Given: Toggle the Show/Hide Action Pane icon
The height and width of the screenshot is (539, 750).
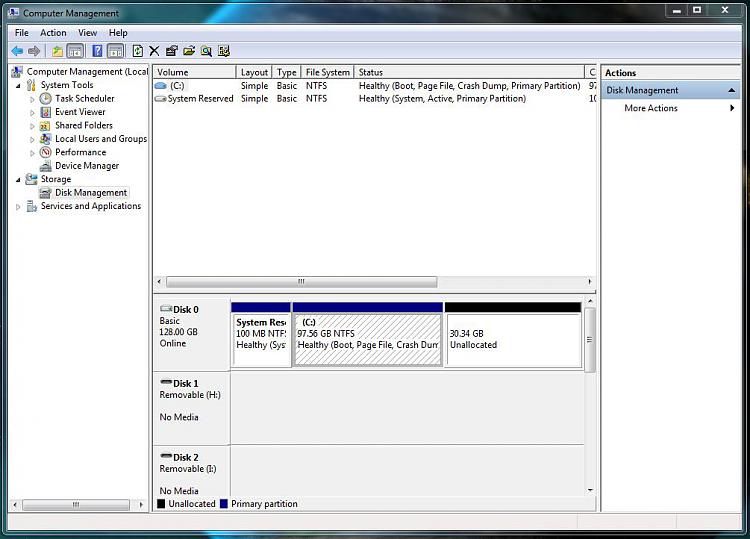Looking at the screenshot, I should [115, 51].
